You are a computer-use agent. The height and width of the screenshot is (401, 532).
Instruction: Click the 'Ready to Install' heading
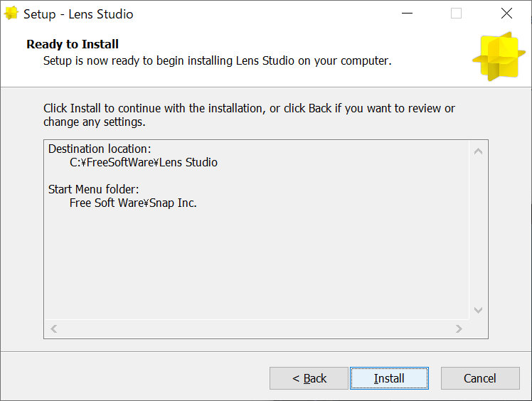tap(73, 44)
